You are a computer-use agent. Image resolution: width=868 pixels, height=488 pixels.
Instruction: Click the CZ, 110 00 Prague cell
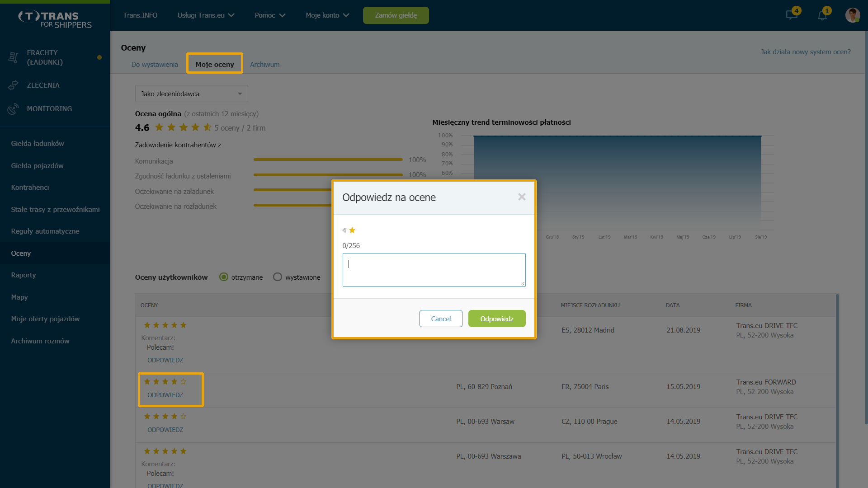click(x=590, y=422)
